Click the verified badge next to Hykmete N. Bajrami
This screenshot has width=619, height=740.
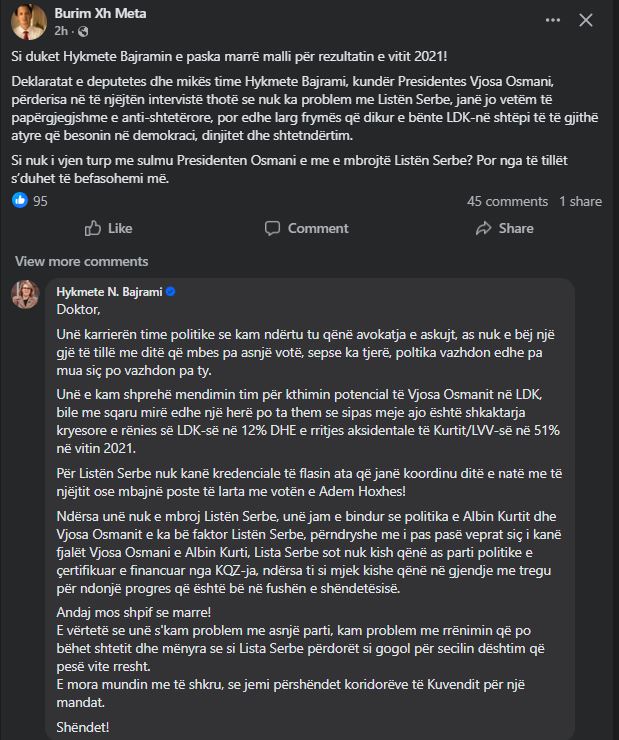click(x=170, y=291)
